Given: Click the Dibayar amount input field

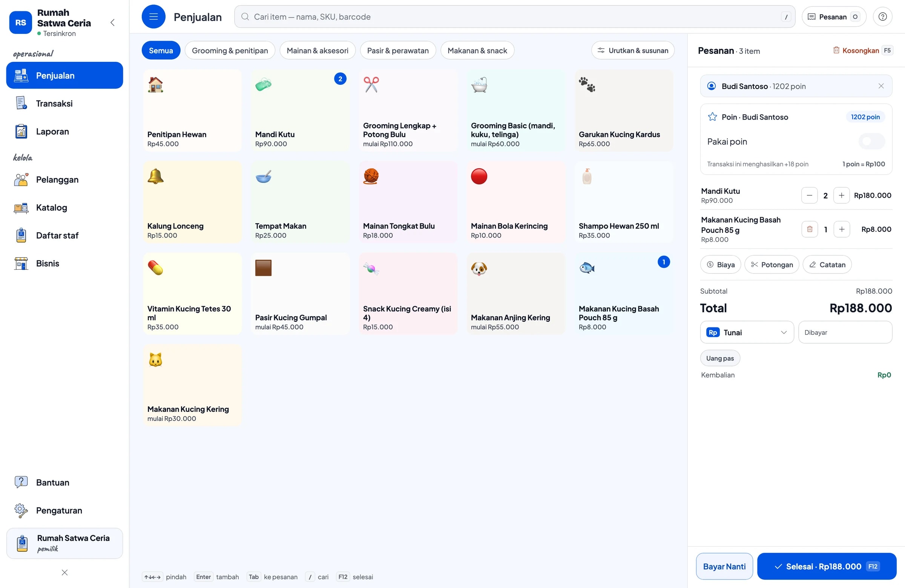Looking at the screenshot, I should click(x=845, y=332).
